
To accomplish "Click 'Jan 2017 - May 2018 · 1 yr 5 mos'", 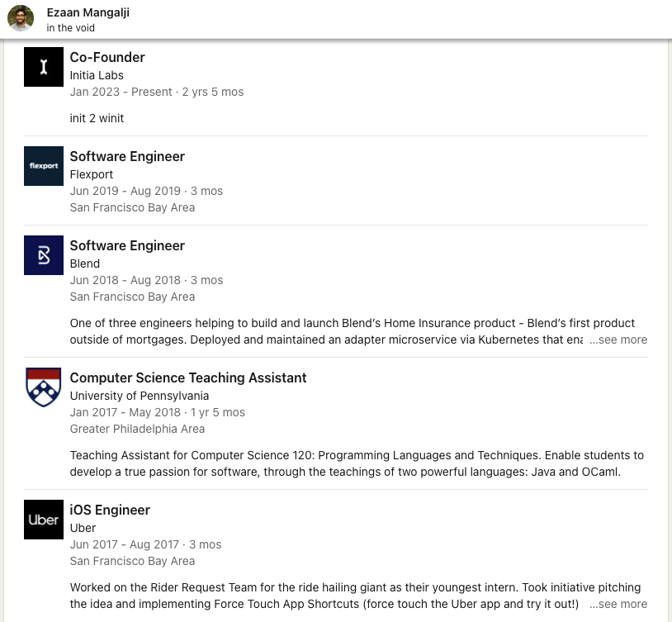I will coord(158,412).
